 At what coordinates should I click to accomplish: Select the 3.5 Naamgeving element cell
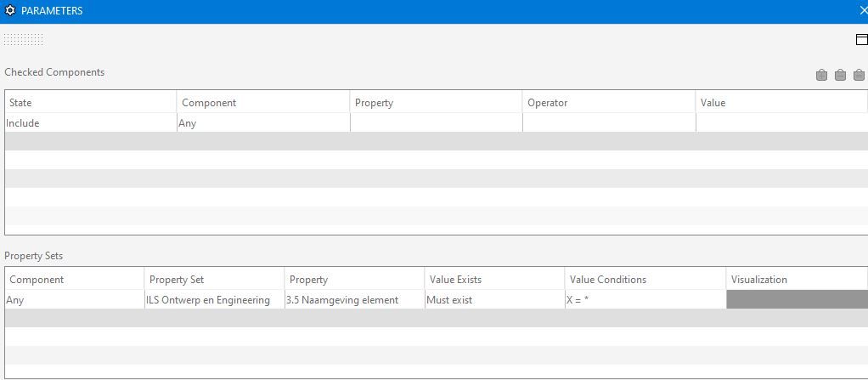point(355,300)
